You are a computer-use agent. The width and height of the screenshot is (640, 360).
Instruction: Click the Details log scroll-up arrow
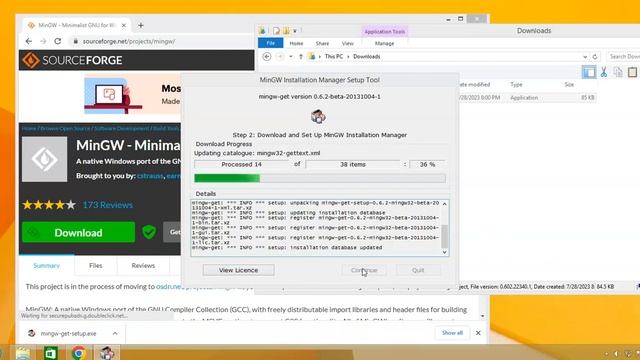pos(444,204)
